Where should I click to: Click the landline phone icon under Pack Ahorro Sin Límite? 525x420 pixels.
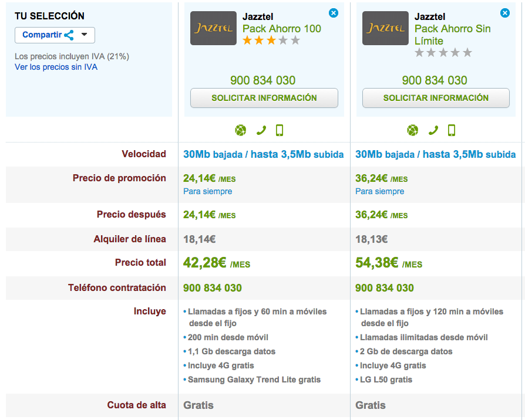(x=433, y=130)
